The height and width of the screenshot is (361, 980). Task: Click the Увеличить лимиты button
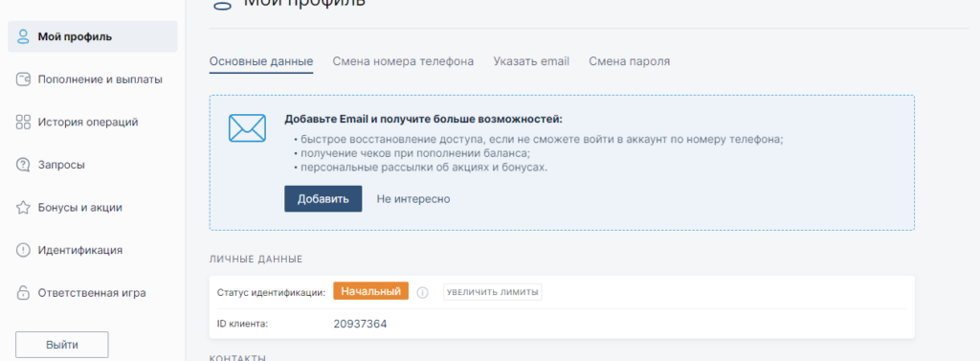(x=493, y=292)
